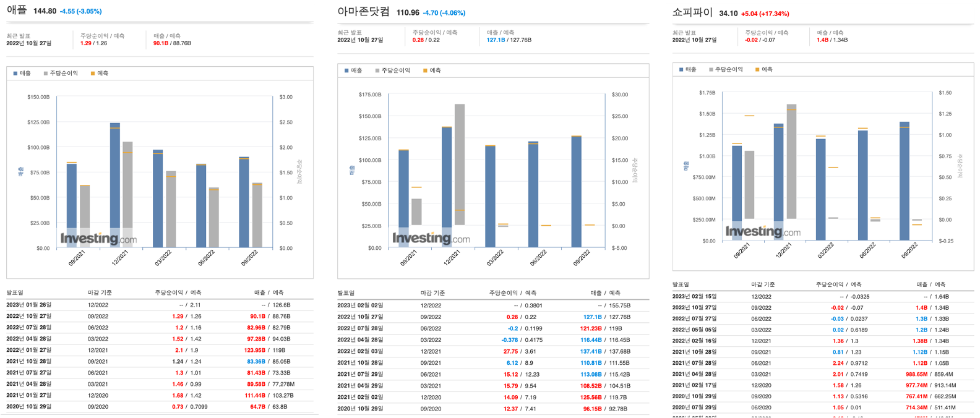The height and width of the screenshot is (418, 980).
Task: Toggle the 매출 legend in Apple chart
Action: click(22, 73)
